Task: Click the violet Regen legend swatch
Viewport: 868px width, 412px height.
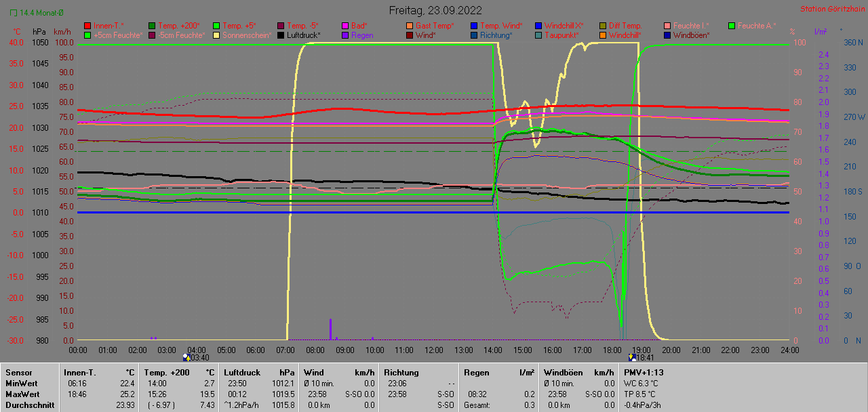Action: 344,35
